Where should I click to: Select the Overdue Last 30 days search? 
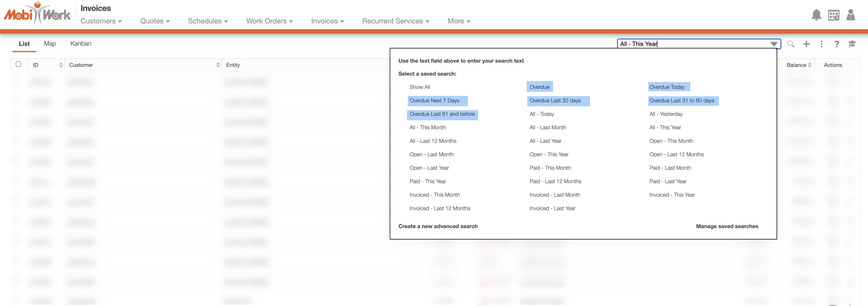[555, 101]
